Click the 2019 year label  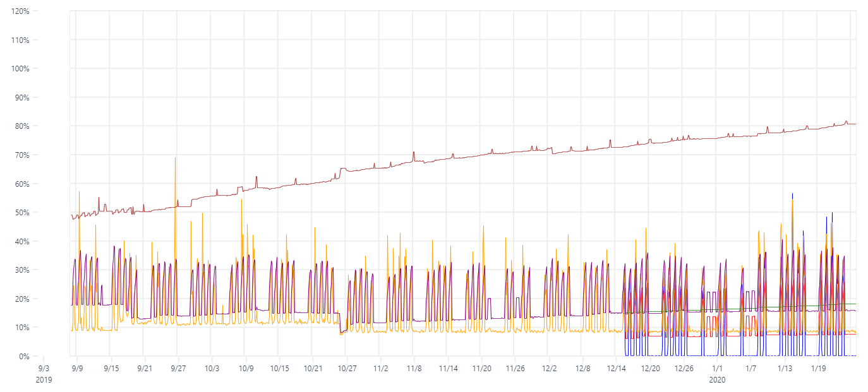44,379
